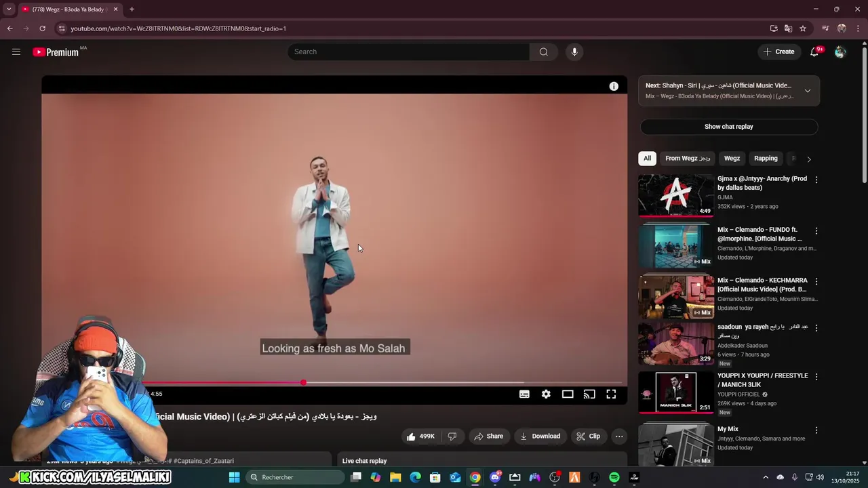
Task: Open a new browser tab
Action: point(132,9)
